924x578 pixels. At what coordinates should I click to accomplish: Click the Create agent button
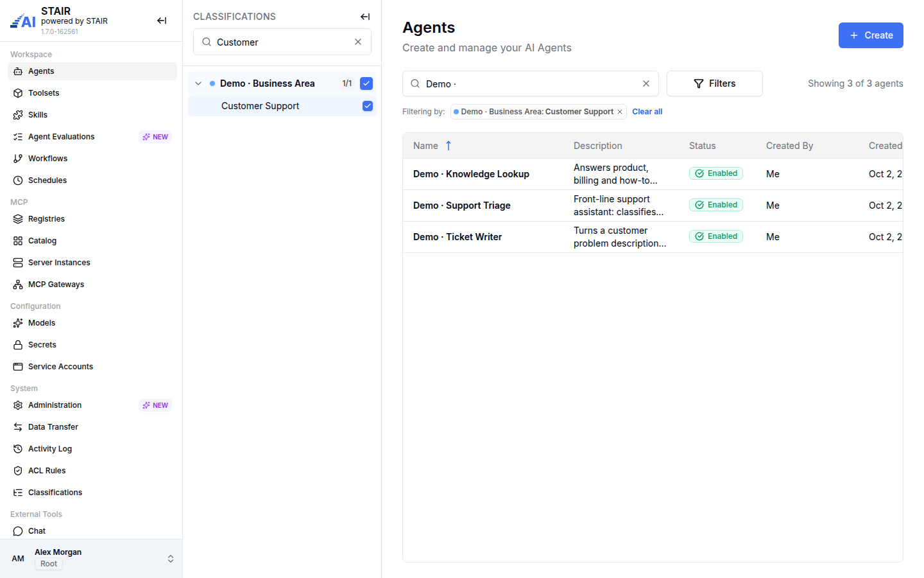click(871, 35)
